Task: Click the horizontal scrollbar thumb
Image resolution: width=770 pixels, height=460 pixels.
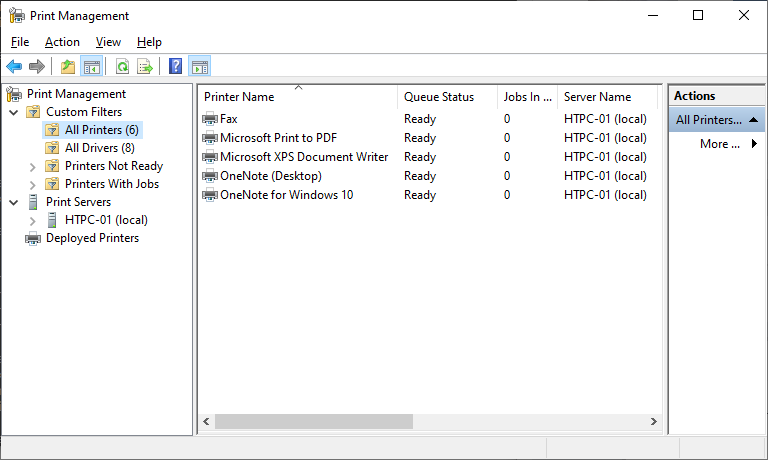Action: tap(314, 421)
